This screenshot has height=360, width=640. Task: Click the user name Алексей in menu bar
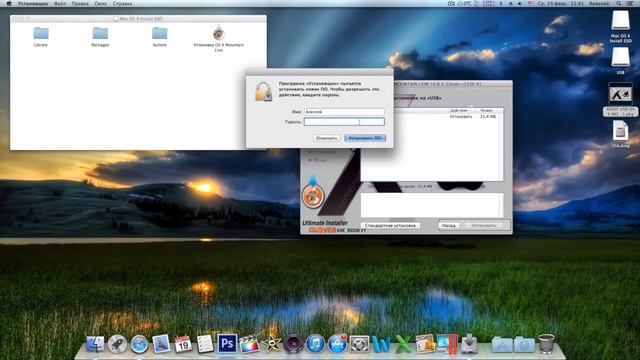point(598,3)
